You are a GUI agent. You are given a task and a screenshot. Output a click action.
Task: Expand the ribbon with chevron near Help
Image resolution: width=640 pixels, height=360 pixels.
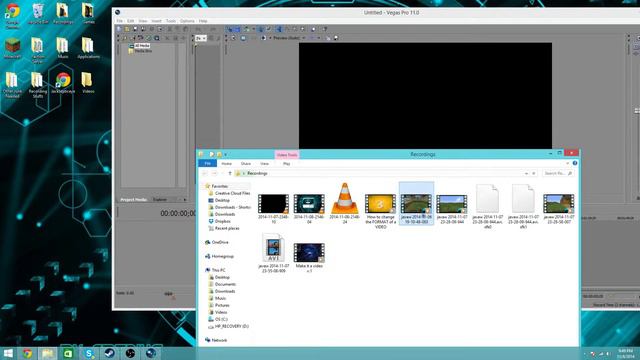point(567,163)
